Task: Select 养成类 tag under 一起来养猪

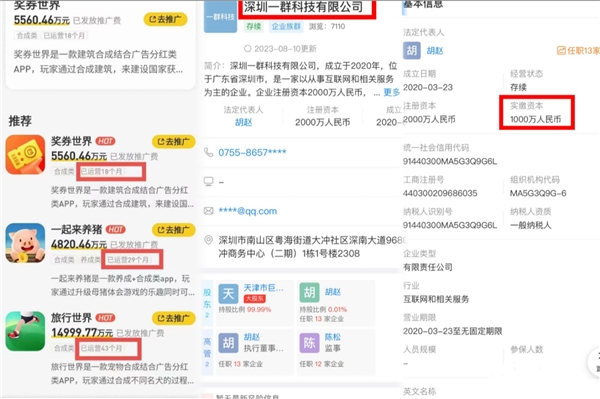Action: pyautogui.click(x=90, y=260)
